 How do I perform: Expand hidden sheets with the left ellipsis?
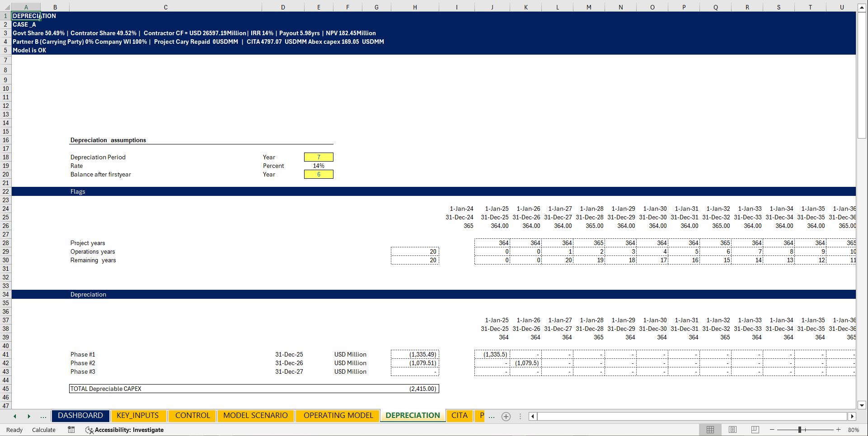pyautogui.click(x=43, y=416)
